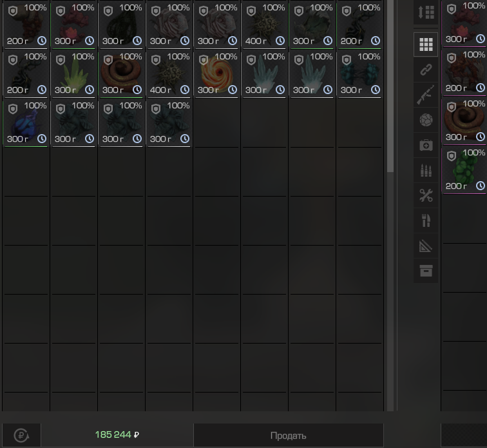Click clock icon on orange spiral artifact

point(233,90)
